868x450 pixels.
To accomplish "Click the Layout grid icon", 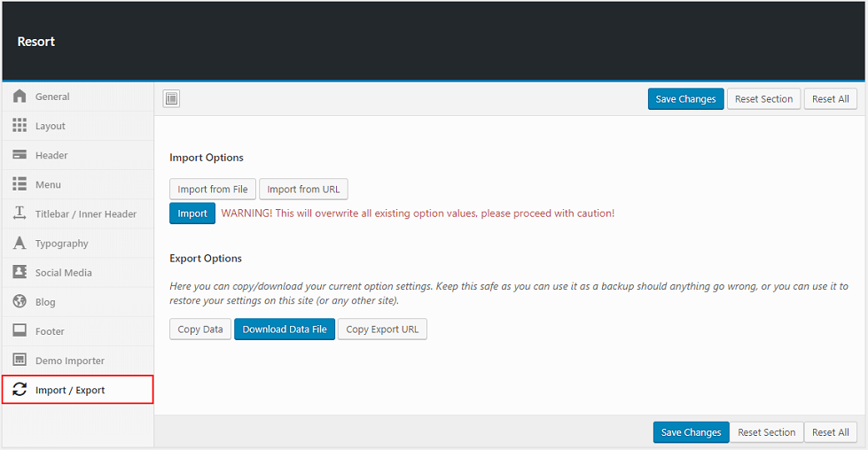I will 20,126.
